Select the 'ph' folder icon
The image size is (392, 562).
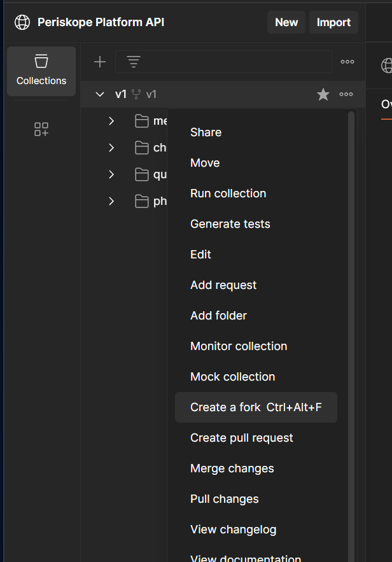tap(141, 201)
